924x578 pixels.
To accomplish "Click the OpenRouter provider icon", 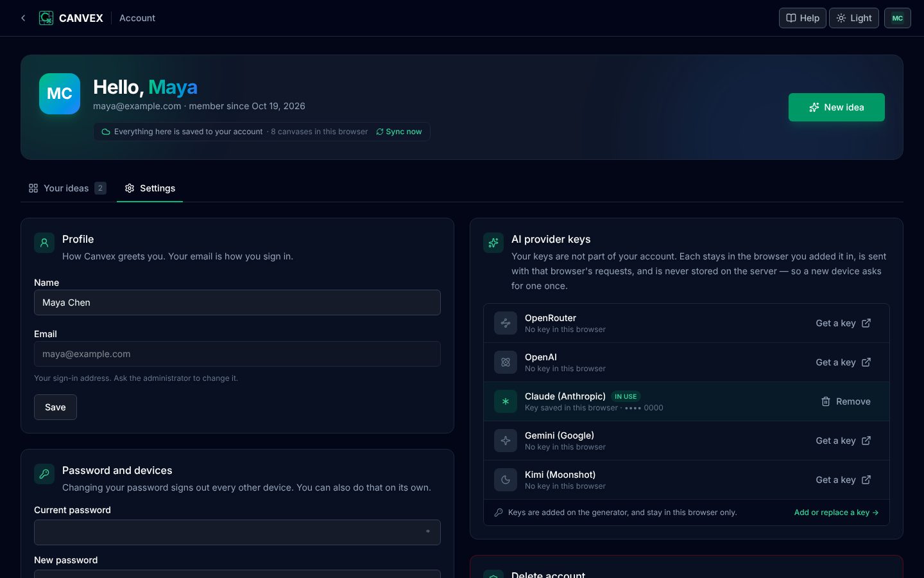I will tap(506, 323).
